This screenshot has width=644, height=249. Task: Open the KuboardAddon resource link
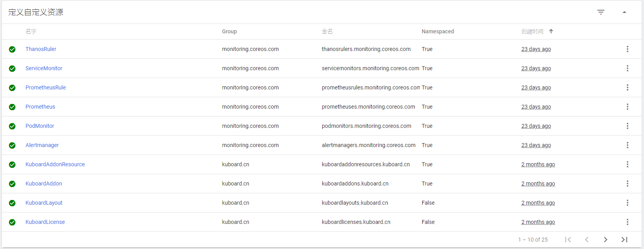coord(44,184)
